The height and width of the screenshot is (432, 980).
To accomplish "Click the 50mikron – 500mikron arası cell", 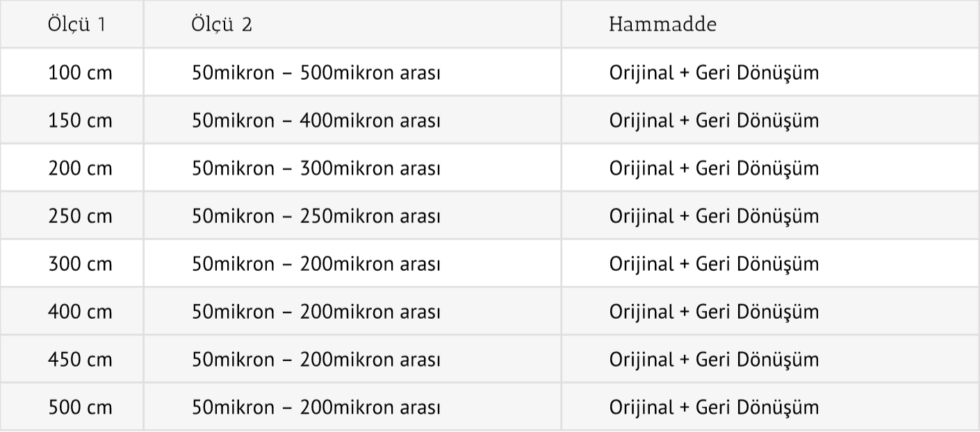I will 316,72.
